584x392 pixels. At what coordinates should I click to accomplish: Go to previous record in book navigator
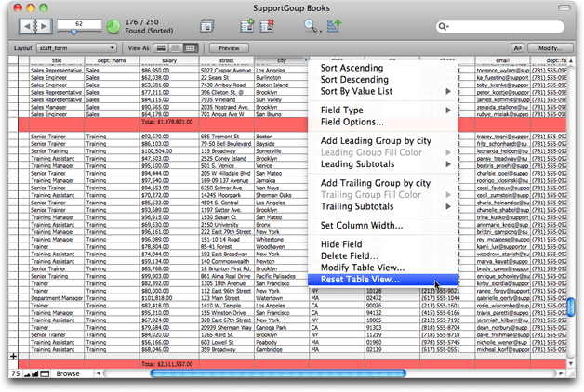click(26, 26)
